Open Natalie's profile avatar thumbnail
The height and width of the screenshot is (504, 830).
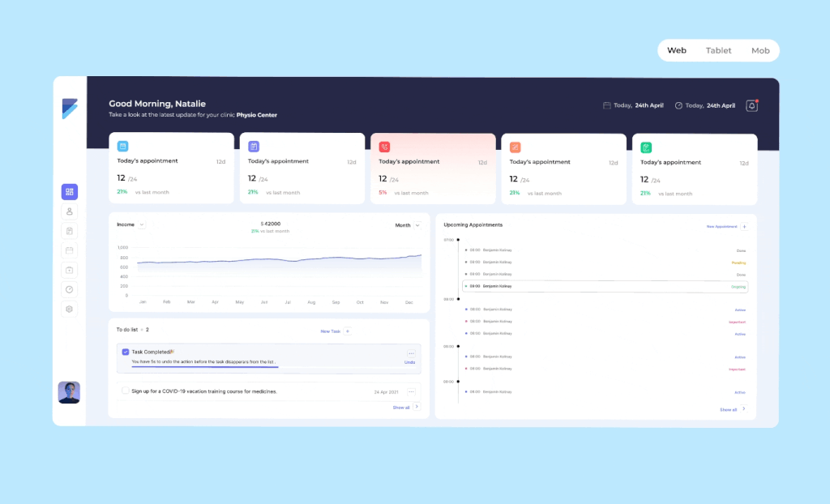coord(69,392)
